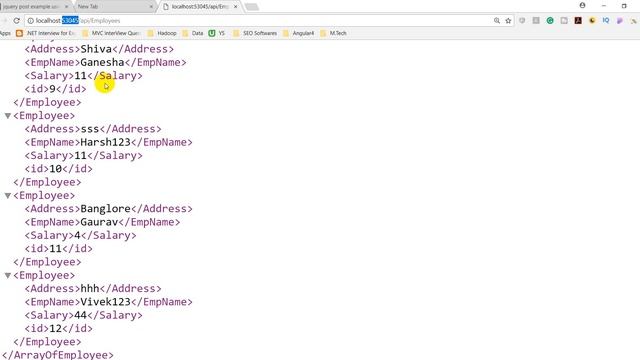Open a new tab with the tab button
This screenshot has width=640, height=360.
(x=252, y=7)
